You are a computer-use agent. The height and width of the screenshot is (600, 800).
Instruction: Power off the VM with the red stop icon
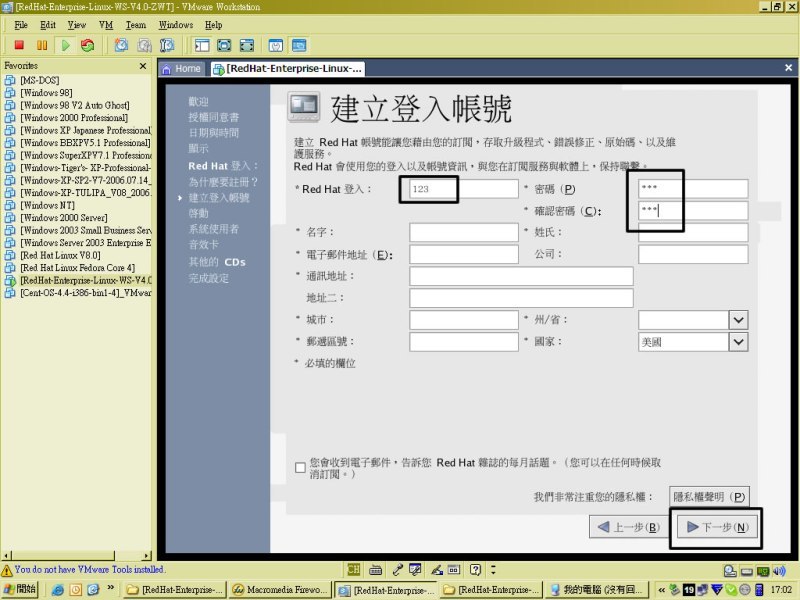[x=19, y=45]
